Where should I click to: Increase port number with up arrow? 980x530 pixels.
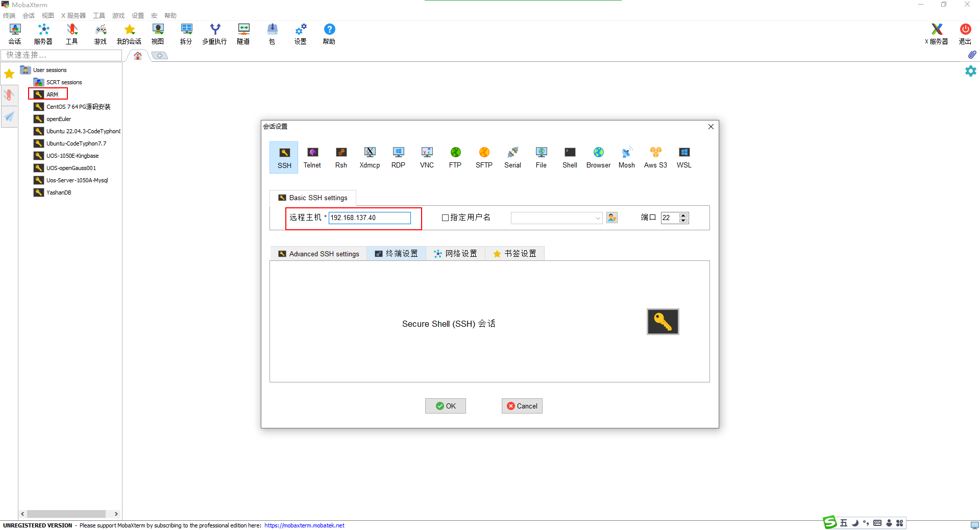(x=683, y=215)
